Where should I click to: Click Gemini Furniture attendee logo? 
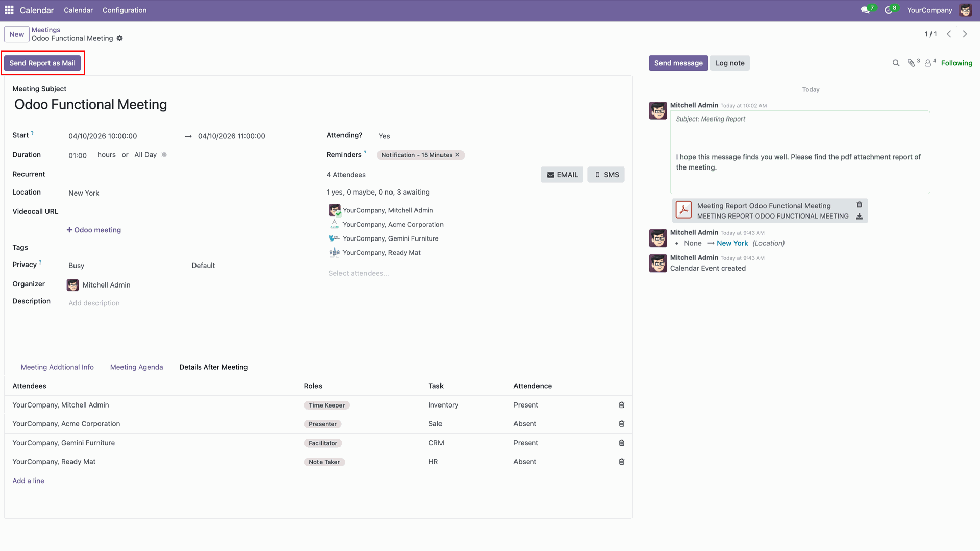[334, 238]
